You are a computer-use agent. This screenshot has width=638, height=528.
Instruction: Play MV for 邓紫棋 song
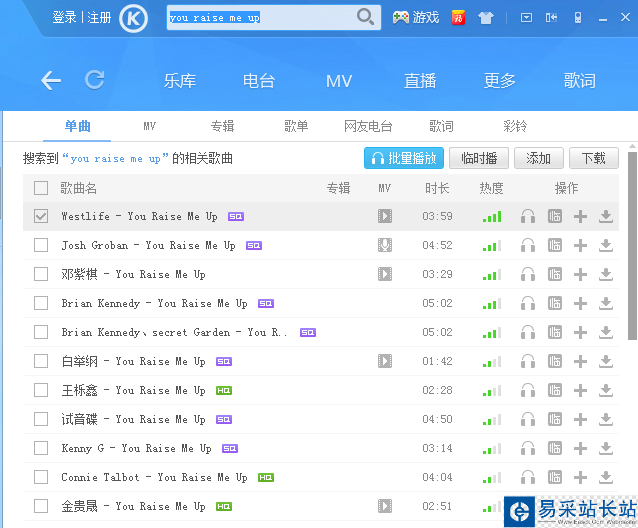(x=385, y=274)
